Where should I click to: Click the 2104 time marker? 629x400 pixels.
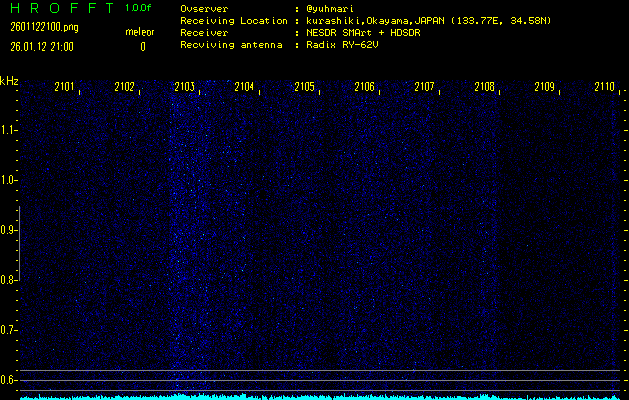(244, 87)
